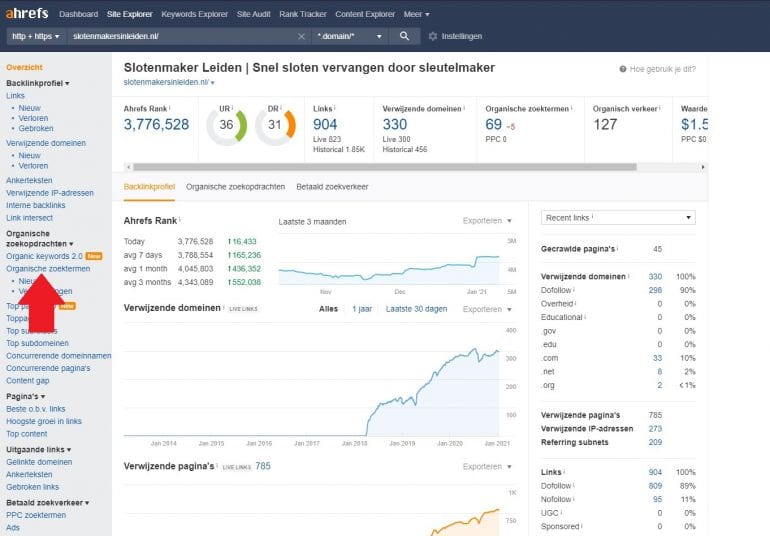
Task: Open the Recent links dropdown
Action: click(618, 218)
